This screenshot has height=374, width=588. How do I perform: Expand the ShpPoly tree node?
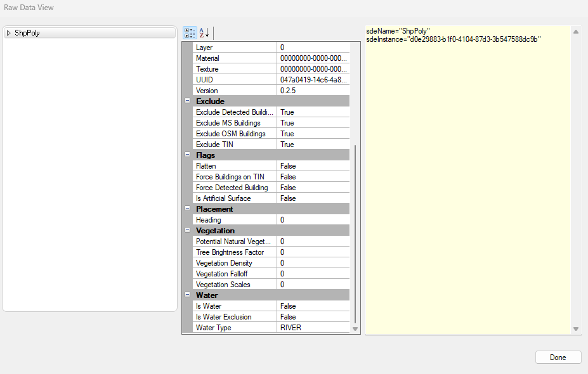(9, 33)
